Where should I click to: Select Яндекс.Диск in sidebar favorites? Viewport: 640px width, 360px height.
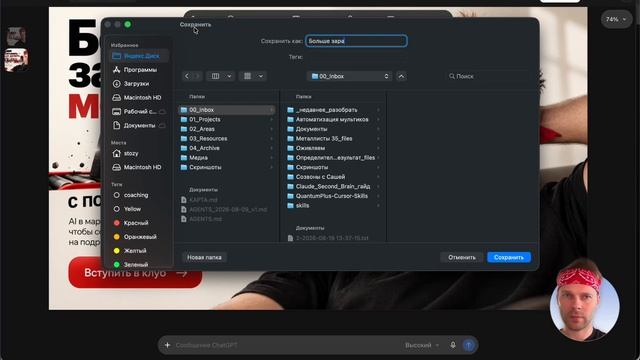coord(139,56)
